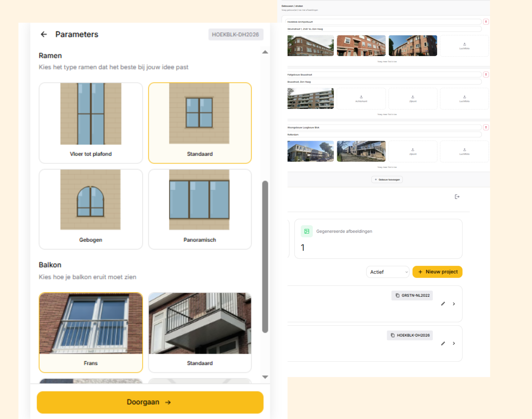
Task: Upload Zijkant photo for Flatgebouw Beusstraat
Action: tap(413, 99)
